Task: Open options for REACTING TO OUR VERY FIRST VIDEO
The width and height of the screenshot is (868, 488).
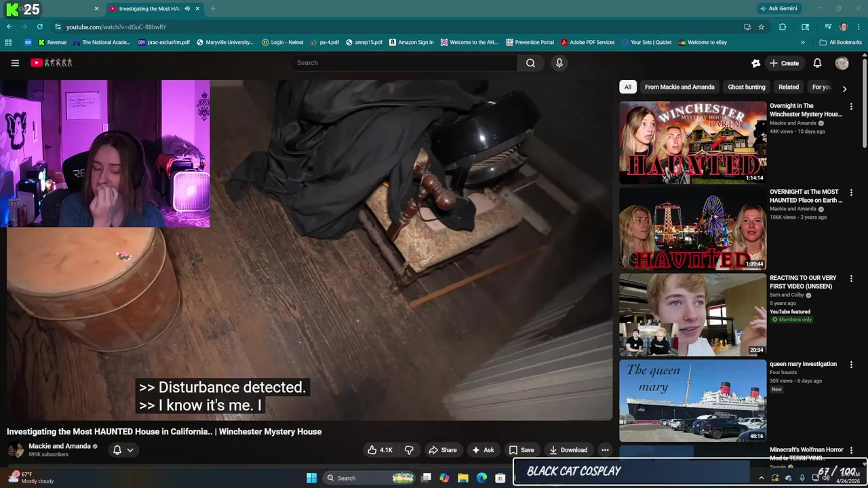Action: (851, 279)
